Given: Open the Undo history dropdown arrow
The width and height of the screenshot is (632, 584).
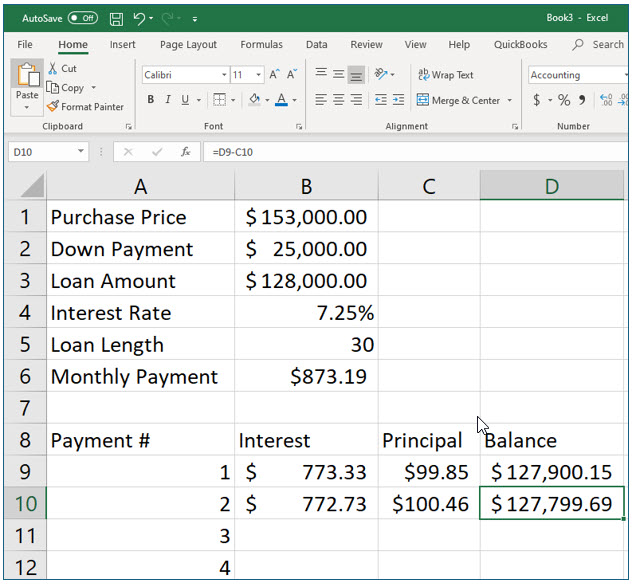Looking at the screenshot, I should 151,18.
